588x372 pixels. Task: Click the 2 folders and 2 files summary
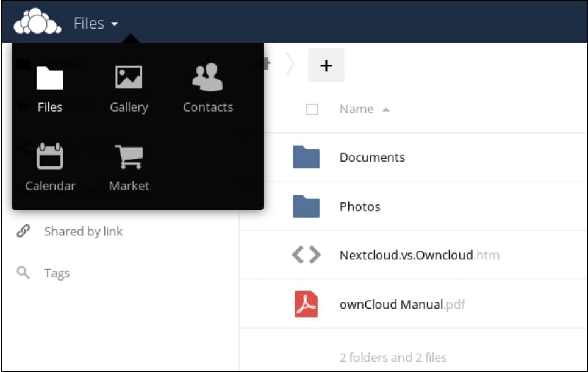pos(393,358)
